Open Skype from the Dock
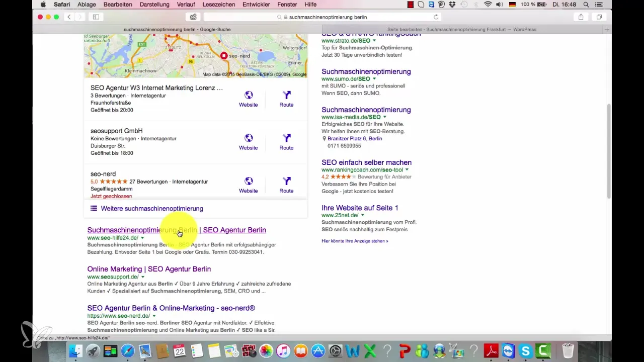Image resolution: width=644 pixels, height=362 pixels. tap(526, 350)
